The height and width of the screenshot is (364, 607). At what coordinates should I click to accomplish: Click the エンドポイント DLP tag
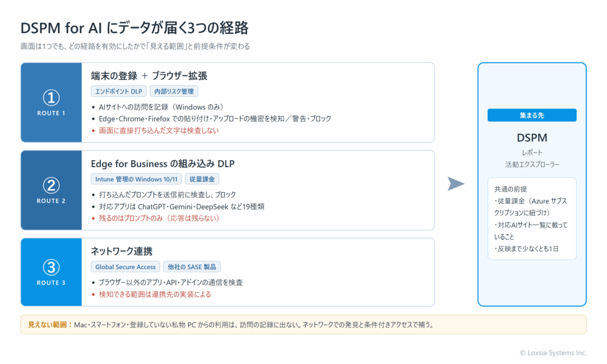click(x=119, y=91)
